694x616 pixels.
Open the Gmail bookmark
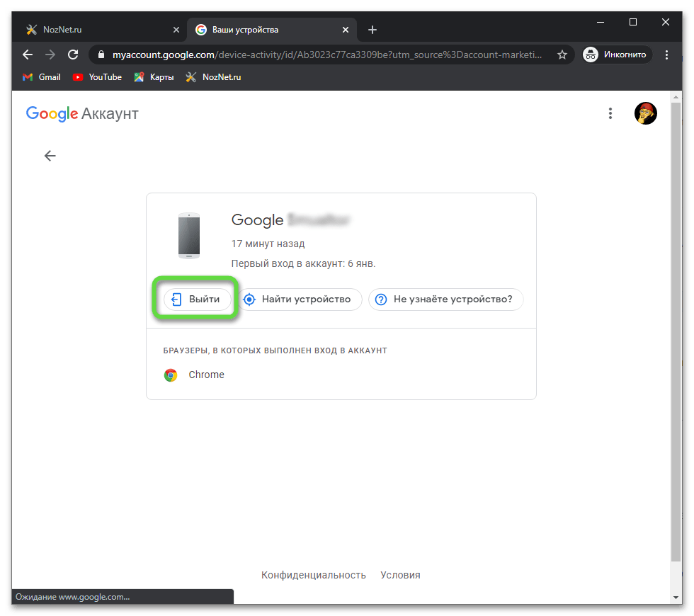(42, 77)
